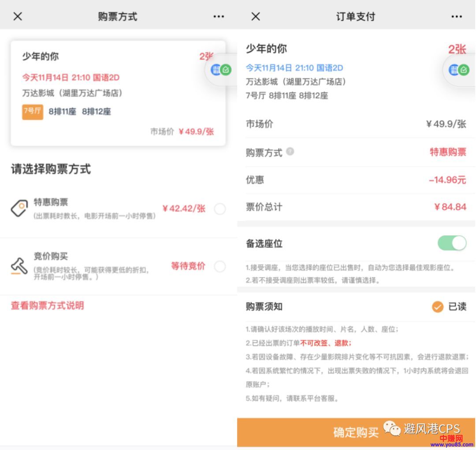
Task: Close the 购票方式 page with X icon
Action: (18, 17)
